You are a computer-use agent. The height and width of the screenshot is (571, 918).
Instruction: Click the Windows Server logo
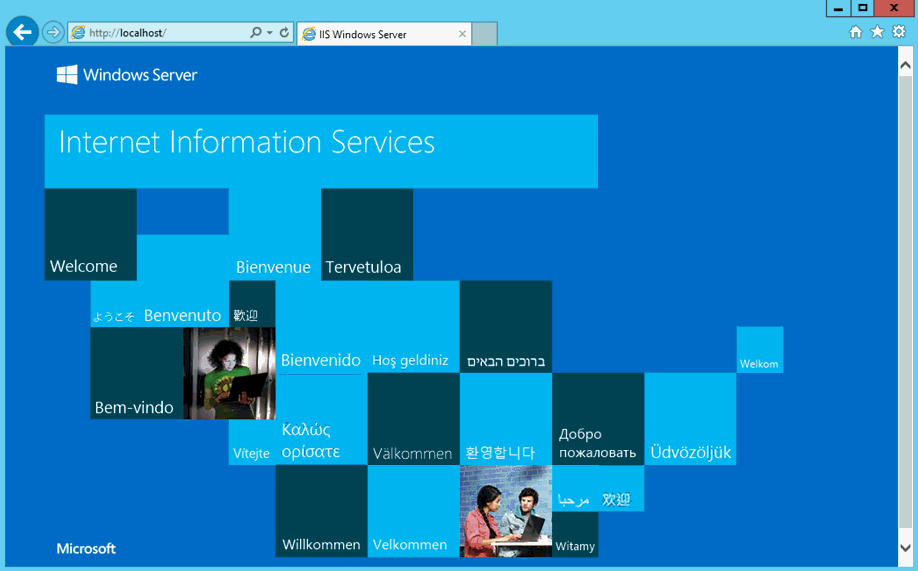[127, 75]
